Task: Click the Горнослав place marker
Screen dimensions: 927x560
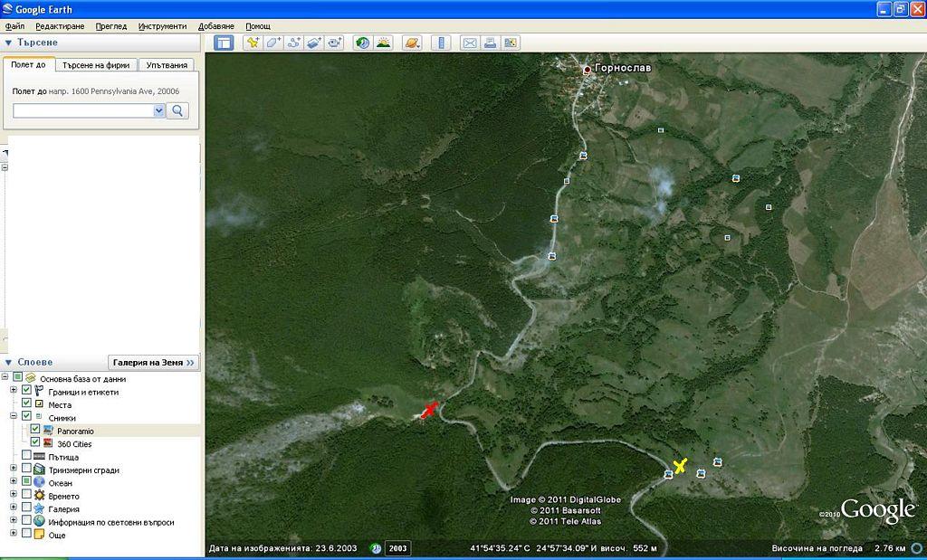Action: (x=587, y=70)
